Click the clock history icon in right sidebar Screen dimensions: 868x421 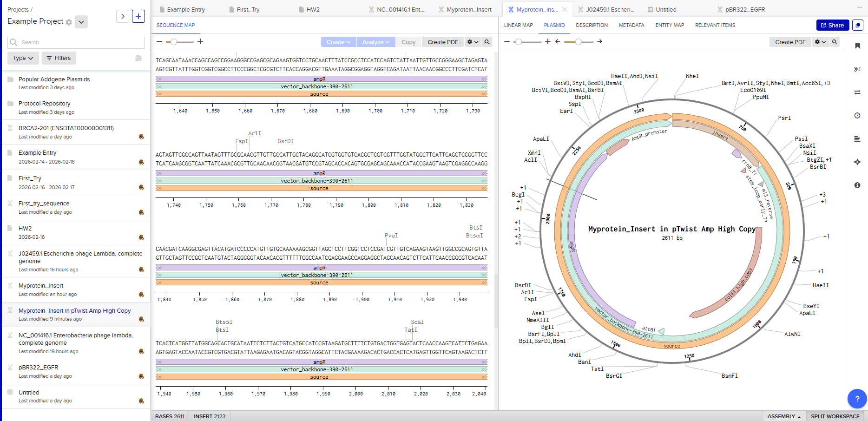point(857,115)
